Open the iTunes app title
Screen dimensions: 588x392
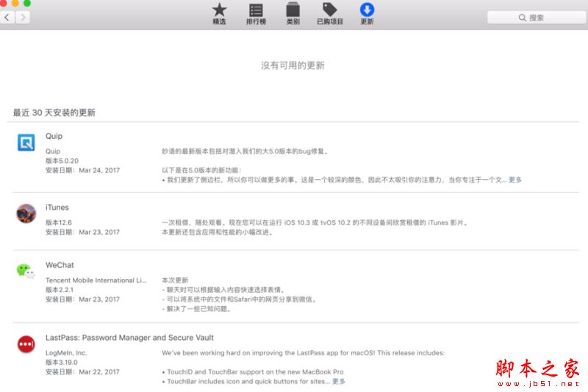click(x=57, y=207)
